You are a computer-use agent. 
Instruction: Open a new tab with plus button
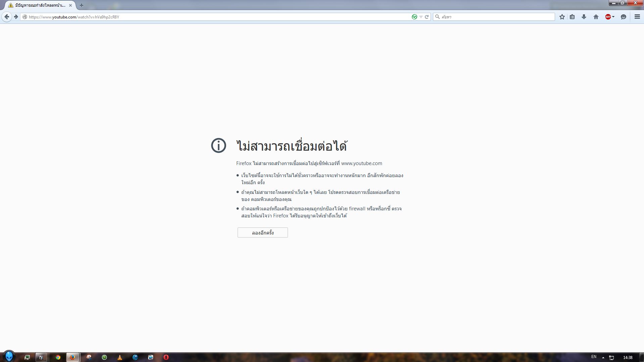82,5
